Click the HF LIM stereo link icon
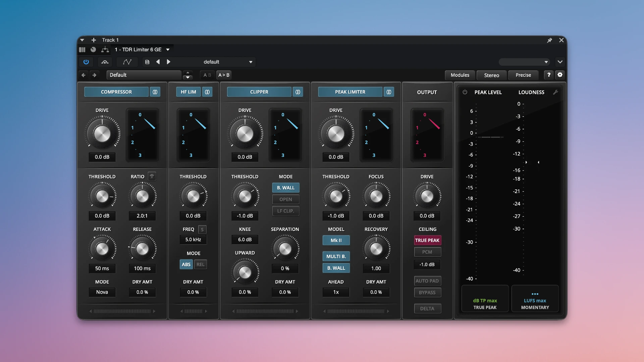 pyautogui.click(x=207, y=92)
